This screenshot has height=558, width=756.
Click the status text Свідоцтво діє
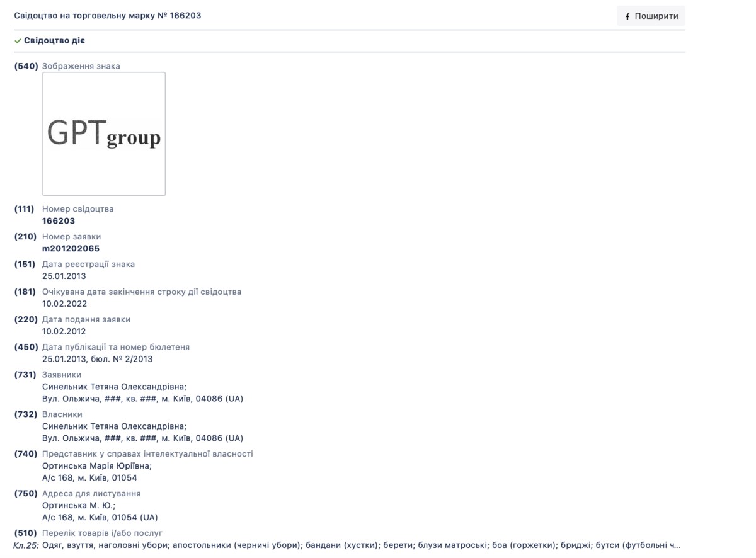(x=55, y=40)
